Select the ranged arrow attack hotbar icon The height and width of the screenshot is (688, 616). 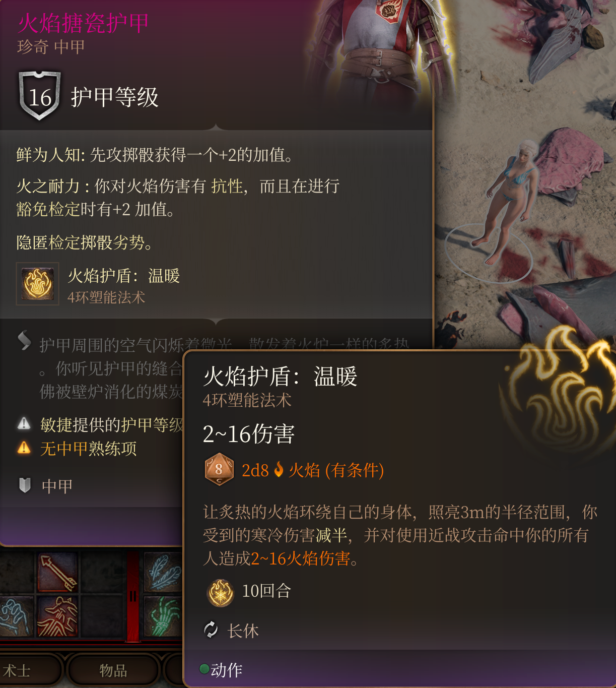pyautogui.click(x=57, y=572)
